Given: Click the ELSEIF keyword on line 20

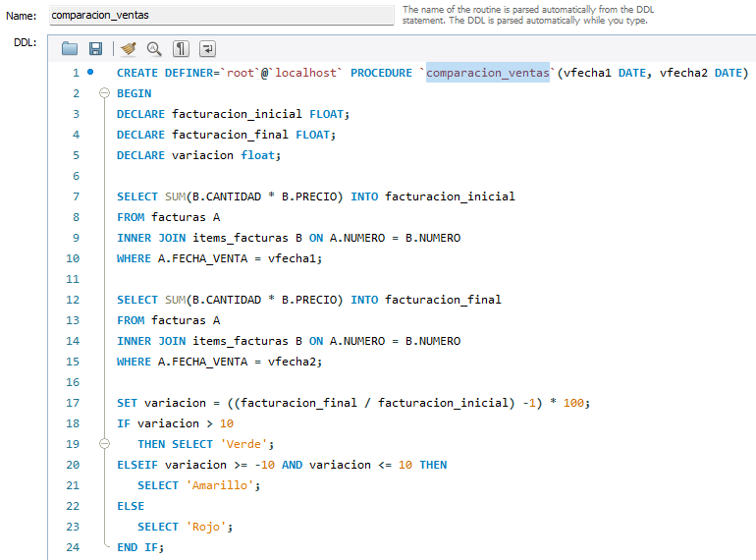Looking at the screenshot, I should click(x=136, y=465).
